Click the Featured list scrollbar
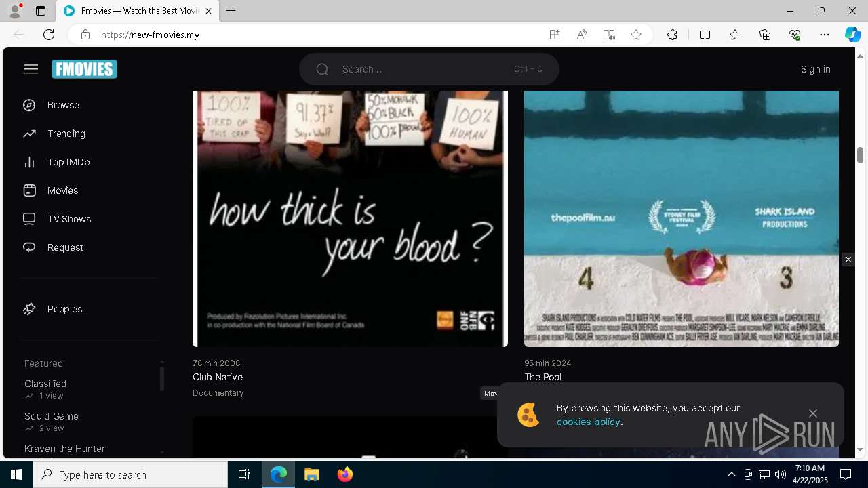This screenshot has height=488, width=868. [162, 378]
